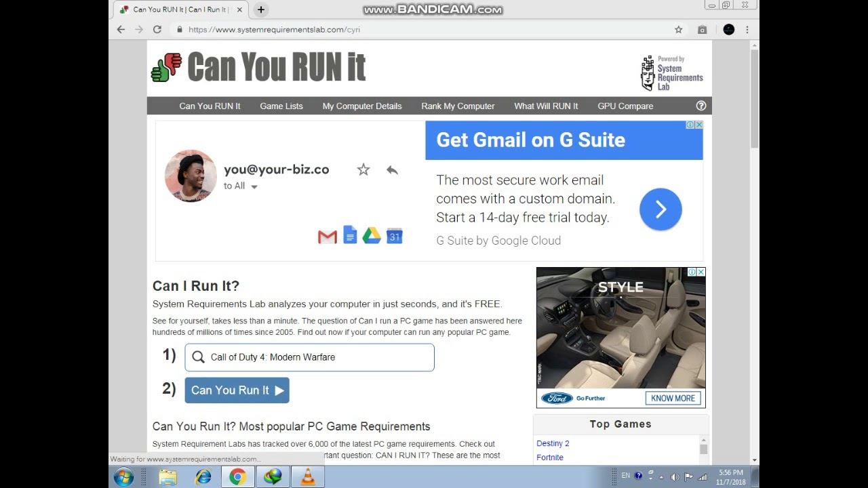Launch Internet Explorer from taskbar
Image resolution: width=868 pixels, height=488 pixels.
click(203, 477)
